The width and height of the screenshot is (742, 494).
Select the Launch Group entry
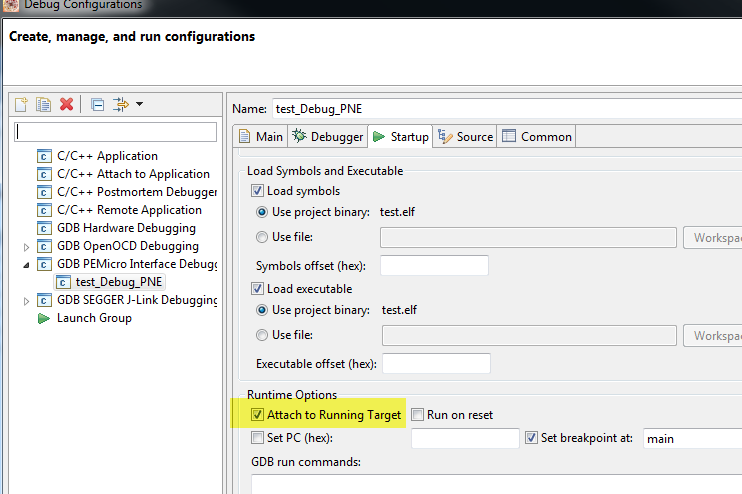[93, 318]
